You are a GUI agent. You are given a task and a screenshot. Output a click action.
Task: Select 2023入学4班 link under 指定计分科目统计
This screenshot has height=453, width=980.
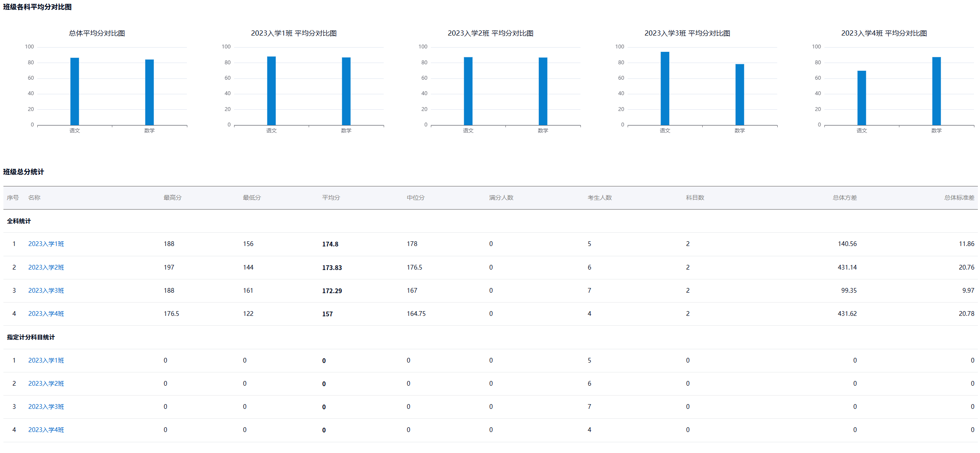46,430
